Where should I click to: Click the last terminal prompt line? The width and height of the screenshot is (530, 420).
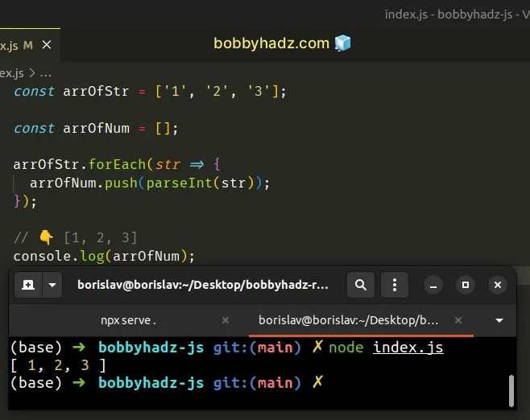click(167, 383)
